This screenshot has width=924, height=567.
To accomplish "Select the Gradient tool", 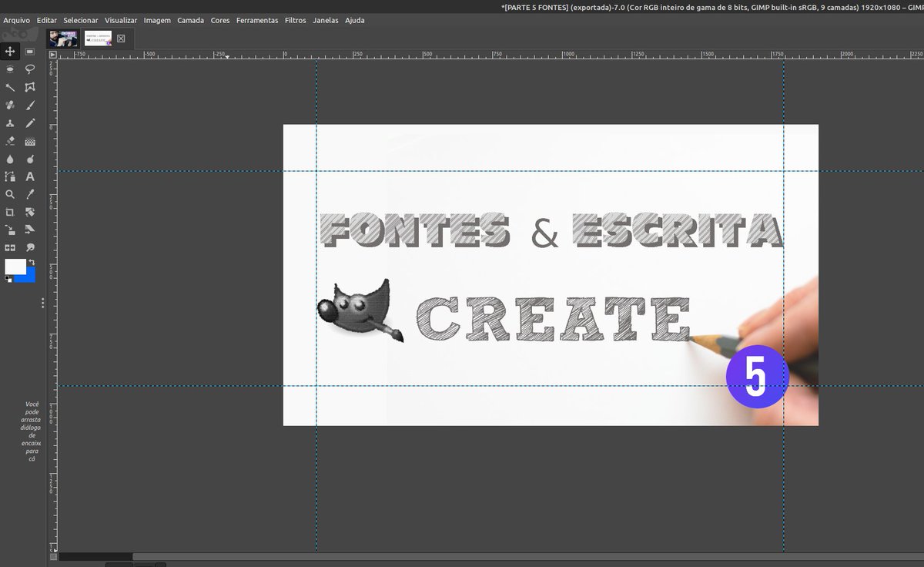I will point(30,141).
